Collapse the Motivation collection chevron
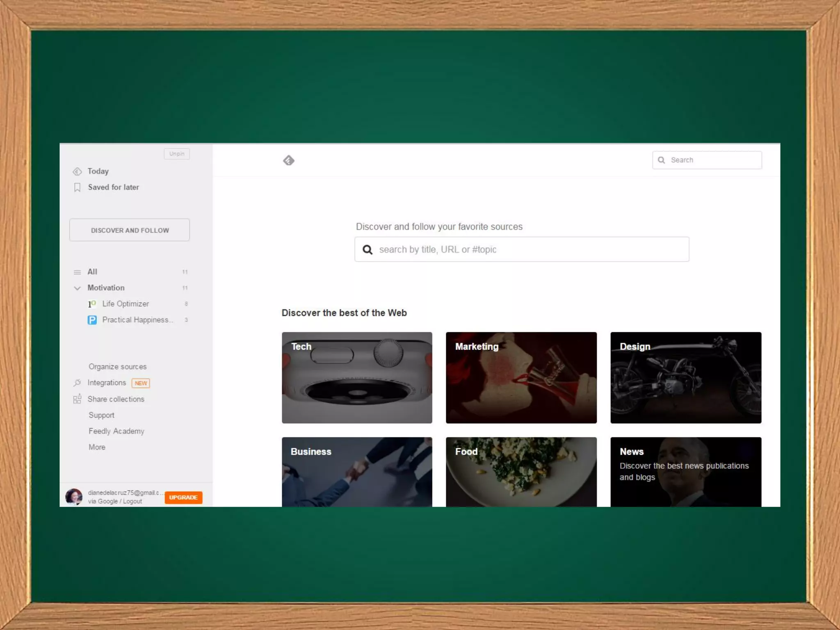 [x=77, y=288]
